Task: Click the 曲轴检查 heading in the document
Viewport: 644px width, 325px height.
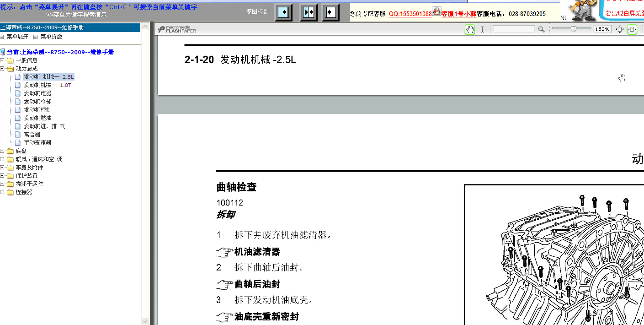Action: tap(236, 187)
